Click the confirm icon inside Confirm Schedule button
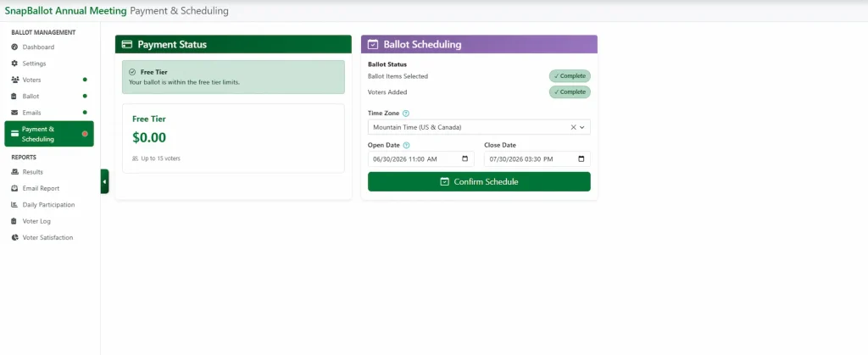 (x=444, y=181)
